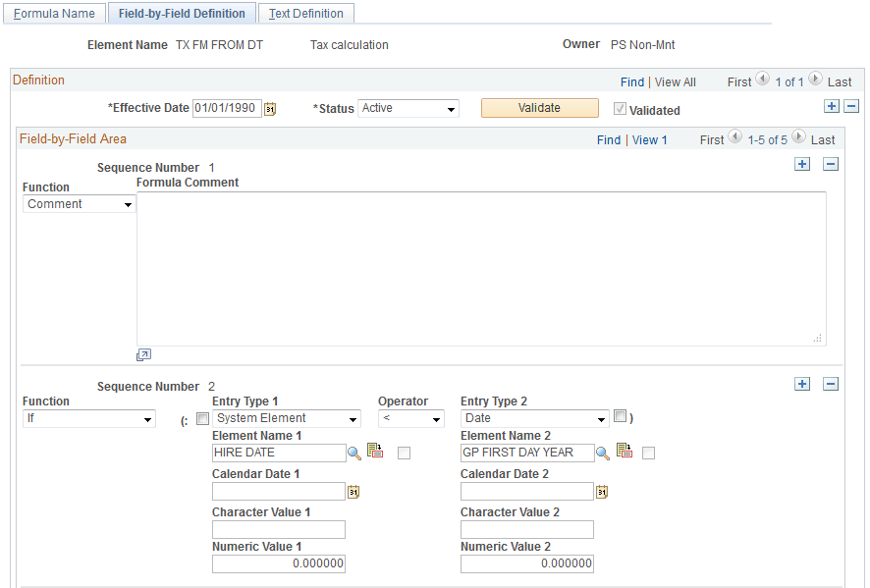Screen dimensions: 870x588
Task: Grab the Formula Comment resize handle
Action: point(817,338)
